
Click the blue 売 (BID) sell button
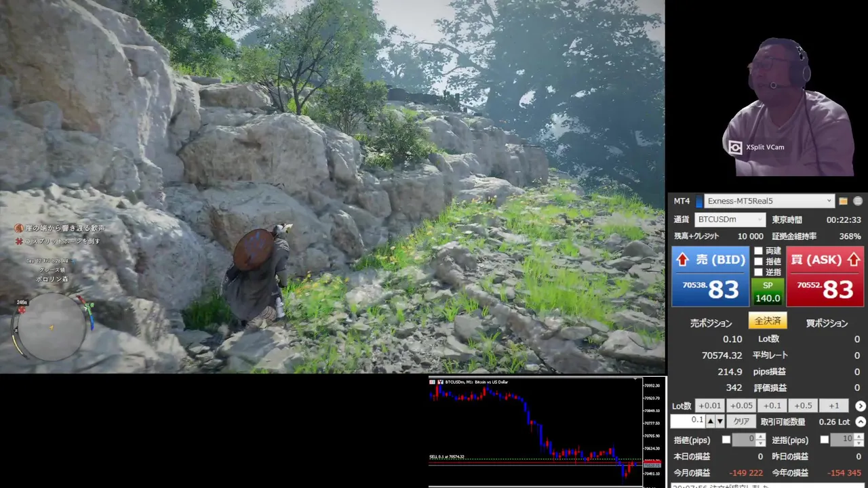[x=710, y=277]
